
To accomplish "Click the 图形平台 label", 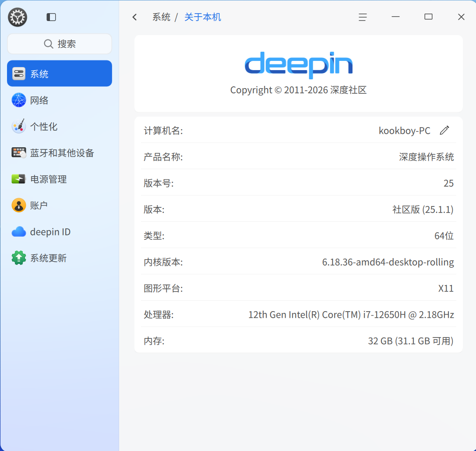I will [163, 288].
